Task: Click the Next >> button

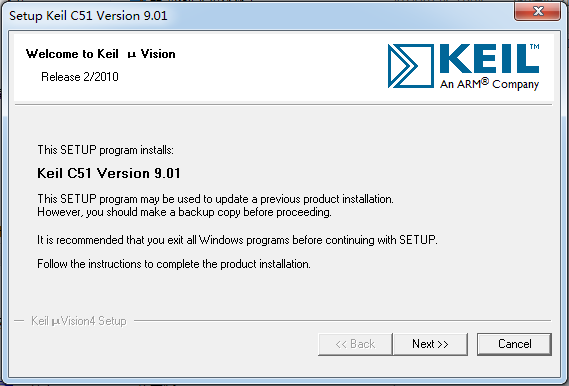Action: point(430,344)
